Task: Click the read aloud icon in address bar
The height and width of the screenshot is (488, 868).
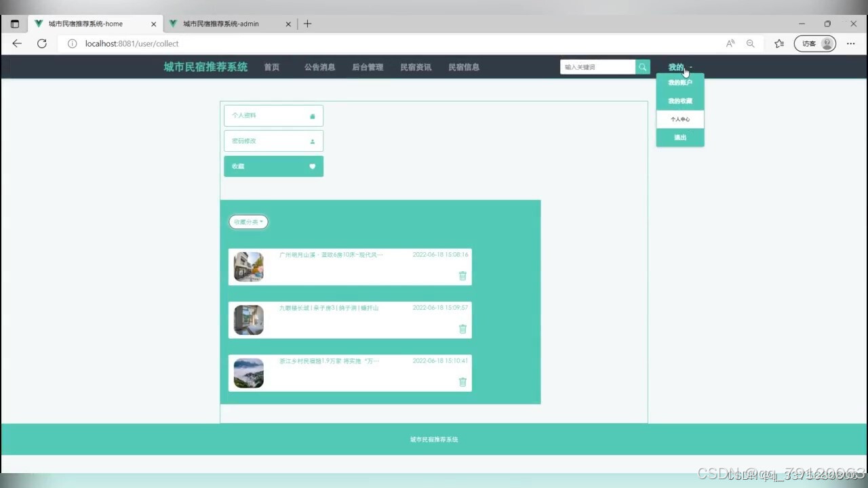Action: (x=730, y=43)
